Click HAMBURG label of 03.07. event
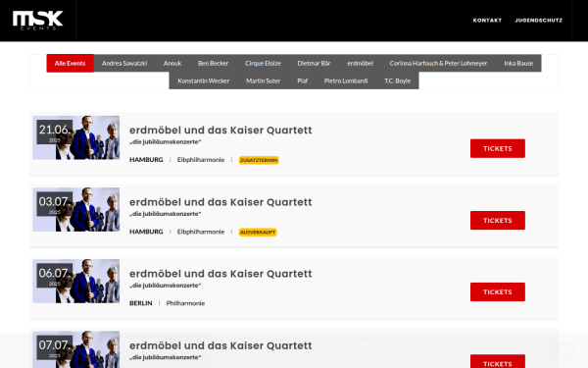 [146, 232]
